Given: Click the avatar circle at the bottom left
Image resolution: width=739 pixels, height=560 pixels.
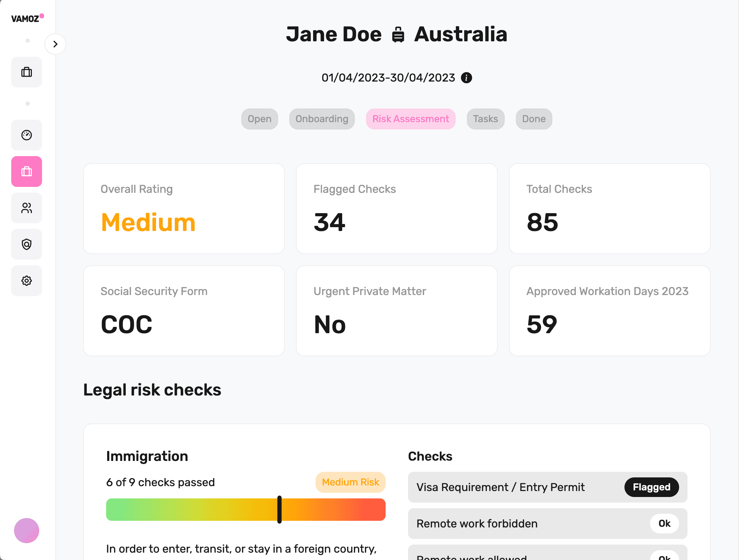Looking at the screenshot, I should (26, 531).
